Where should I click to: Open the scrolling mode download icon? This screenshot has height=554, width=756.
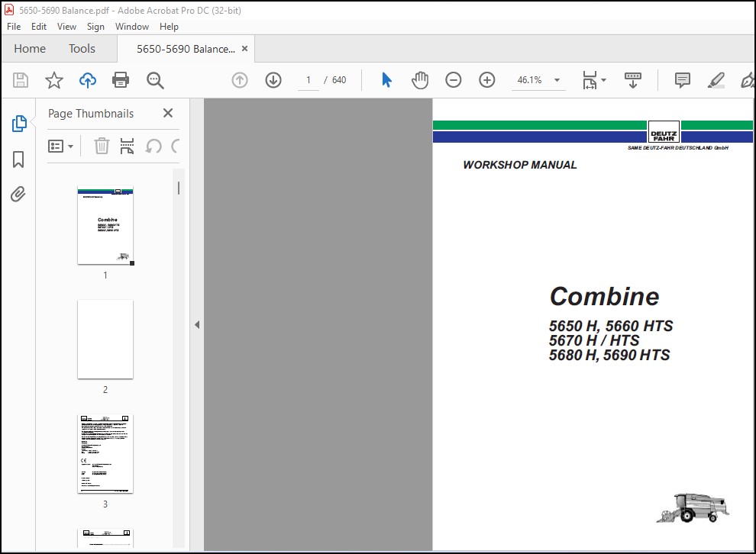[x=632, y=80]
